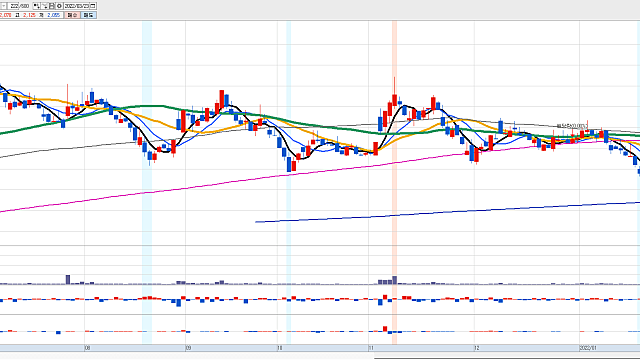Click the blue sell button

tap(89, 15)
